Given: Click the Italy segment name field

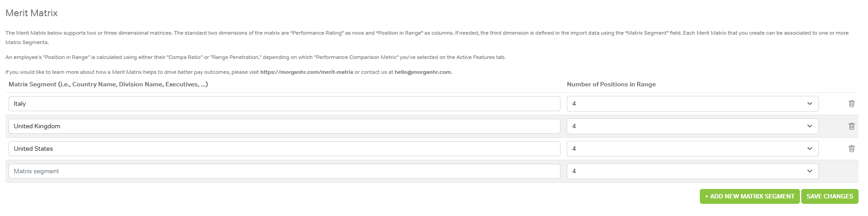Looking at the screenshot, I should point(284,103).
